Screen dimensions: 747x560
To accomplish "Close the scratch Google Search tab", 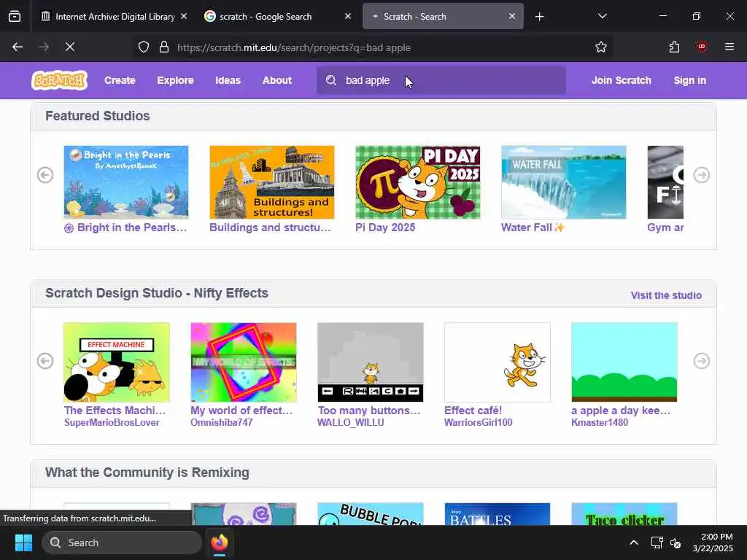I will (348, 16).
